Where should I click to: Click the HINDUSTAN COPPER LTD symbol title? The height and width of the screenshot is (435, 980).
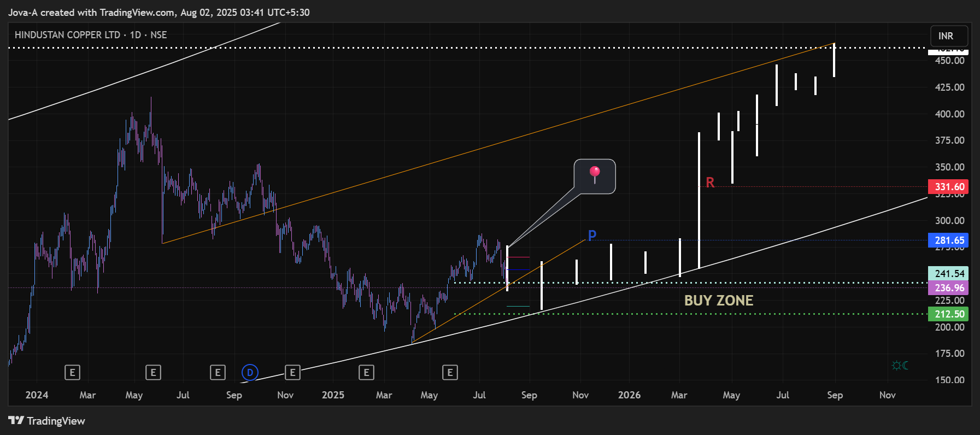(x=67, y=35)
